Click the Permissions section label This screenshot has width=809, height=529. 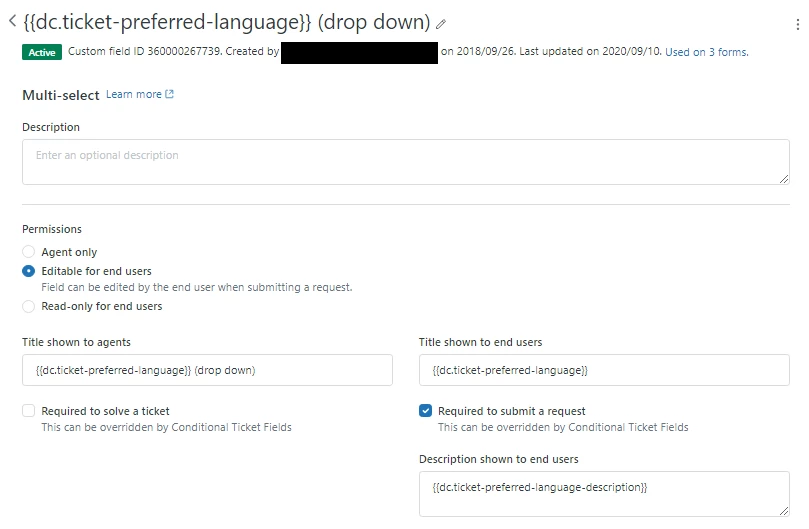(x=52, y=229)
